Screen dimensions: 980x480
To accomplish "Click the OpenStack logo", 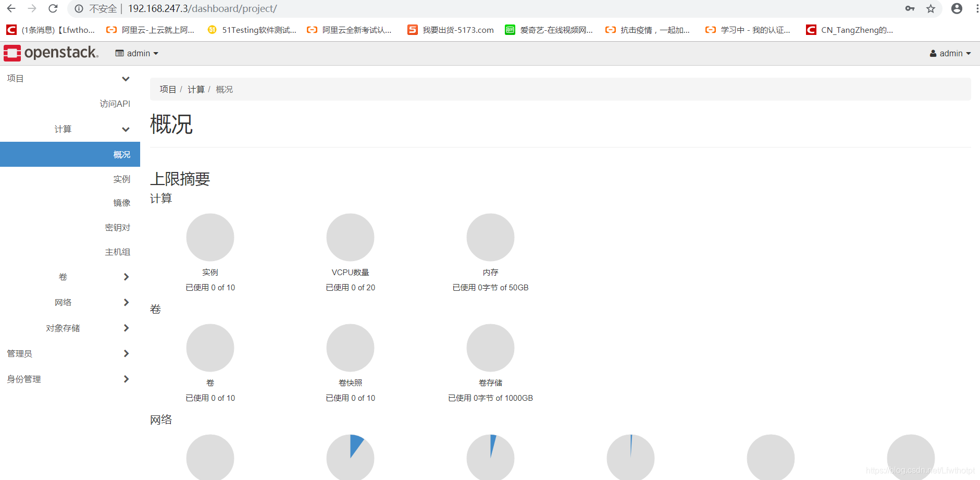I will click(51, 53).
